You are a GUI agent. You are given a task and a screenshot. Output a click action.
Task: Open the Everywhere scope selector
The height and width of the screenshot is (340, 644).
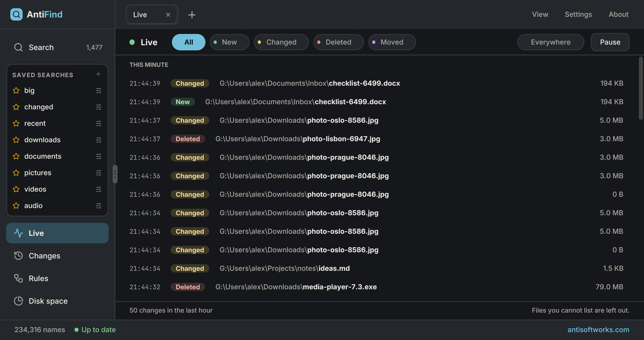(x=551, y=42)
